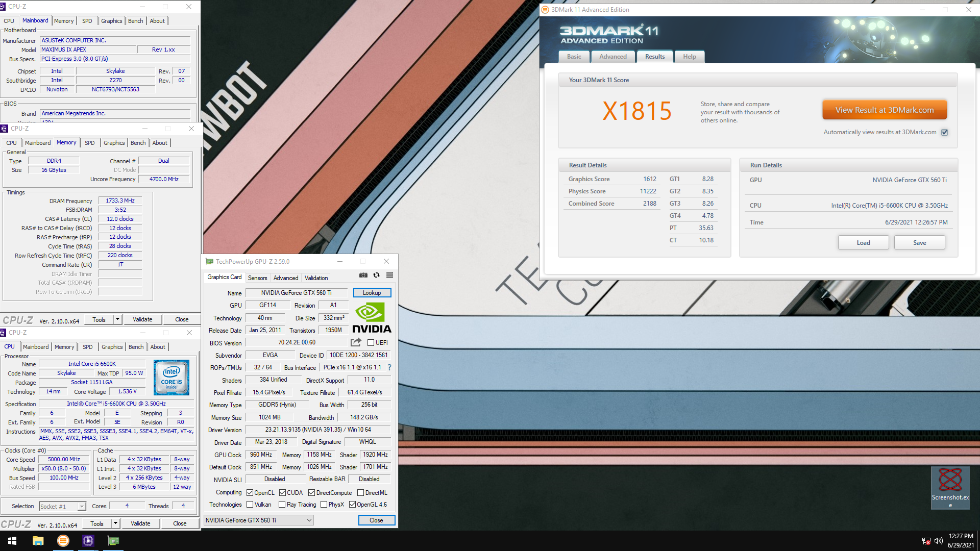The height and width of the screenshot is (551, 980).
Task: Expand Tools dropdown arrow in CPU-Z Memory window
Action: pyautogui.click(x=117, y=319)
